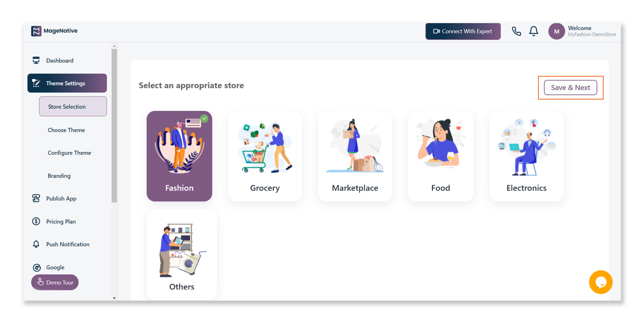Image resolution: width=644 pixels, height=326 pixels.
Task: Click the Dashboard monitor icon
Action: click(x=36, y=60)
